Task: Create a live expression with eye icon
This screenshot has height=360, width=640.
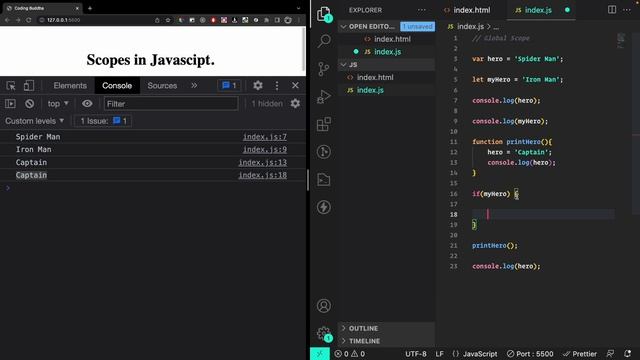Action: click(87, 104)
